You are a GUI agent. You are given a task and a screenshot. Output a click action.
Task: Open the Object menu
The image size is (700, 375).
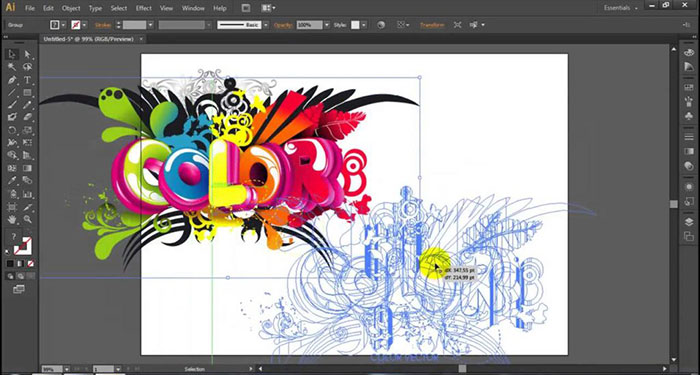click(x=71, y=8)
